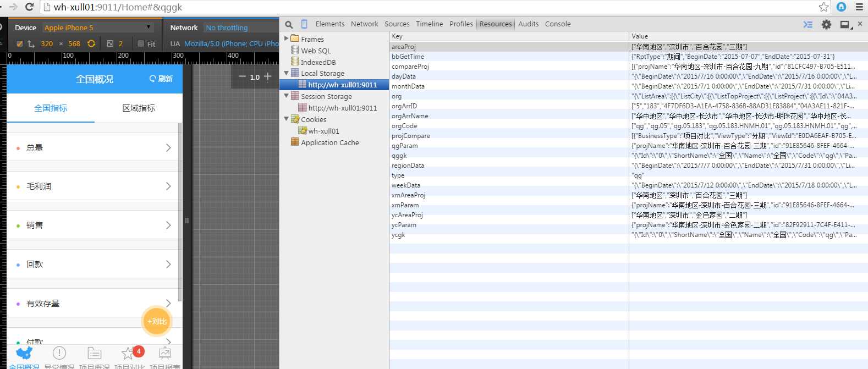868x369 pixels.
Task: Change DevTools dock side icon
Action: [x=845, y=24]
